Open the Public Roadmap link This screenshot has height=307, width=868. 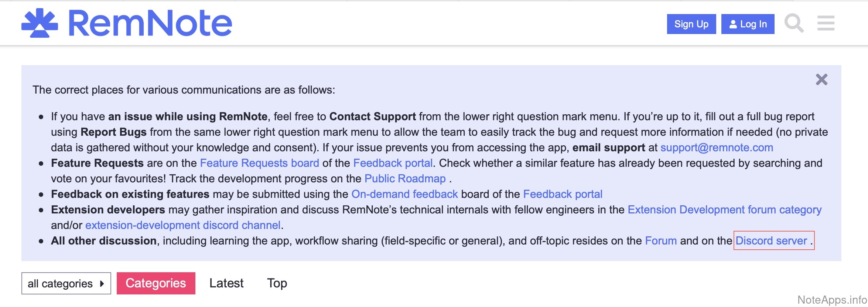point(405,179)
